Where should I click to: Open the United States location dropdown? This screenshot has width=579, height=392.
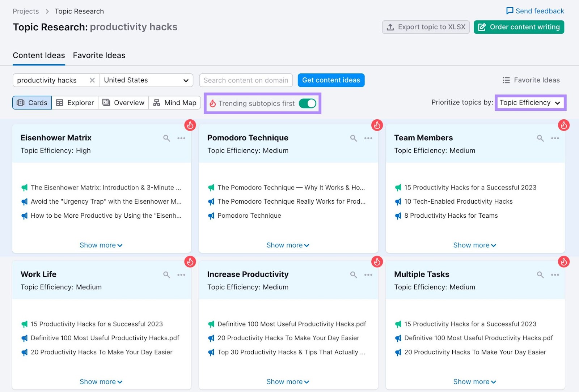(x=146, y=80)
